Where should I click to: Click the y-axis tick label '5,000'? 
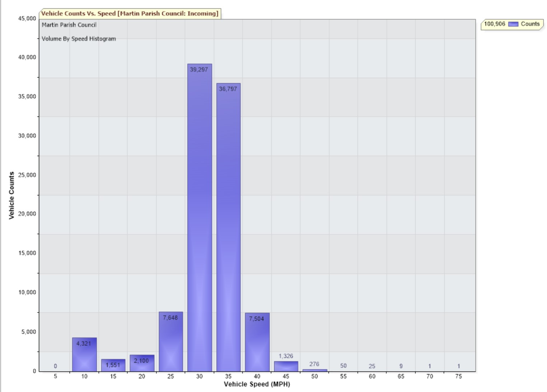[29, 332]
